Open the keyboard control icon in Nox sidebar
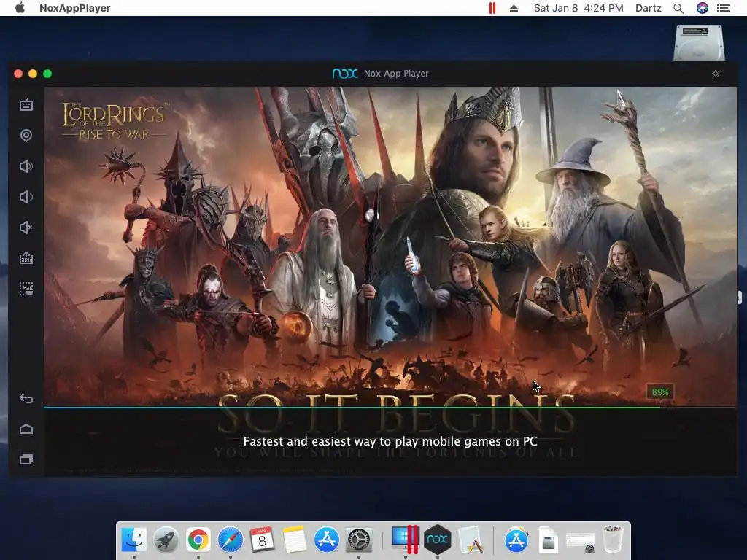 [26, 105]
